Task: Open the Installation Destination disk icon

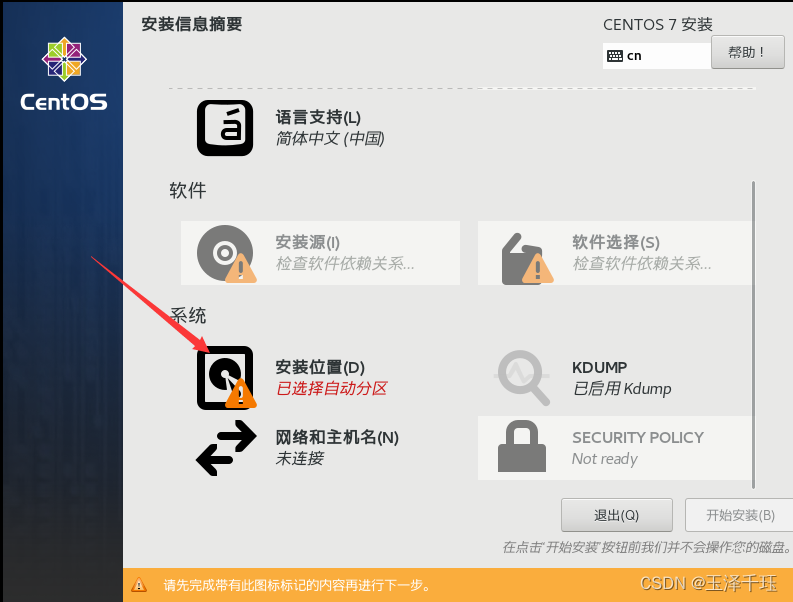Action: tap(226, 377)
